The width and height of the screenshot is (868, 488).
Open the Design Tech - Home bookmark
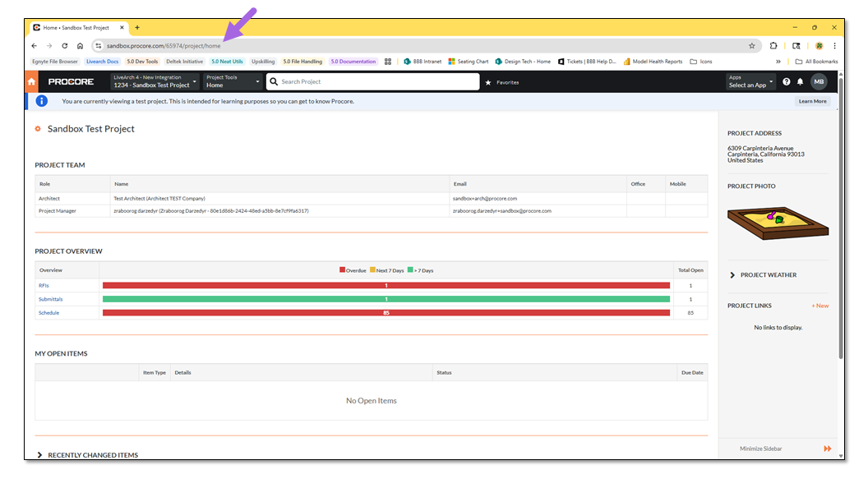click(x=523, y=62)
